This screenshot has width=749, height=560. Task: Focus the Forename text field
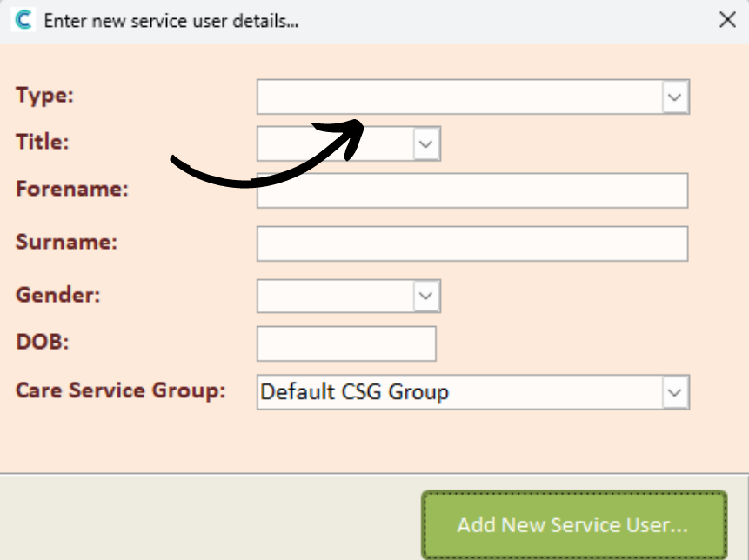472,190
